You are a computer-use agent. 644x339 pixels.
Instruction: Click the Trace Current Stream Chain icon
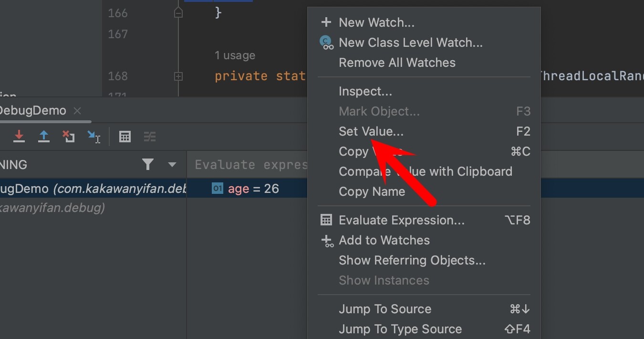tap(150, 137)
